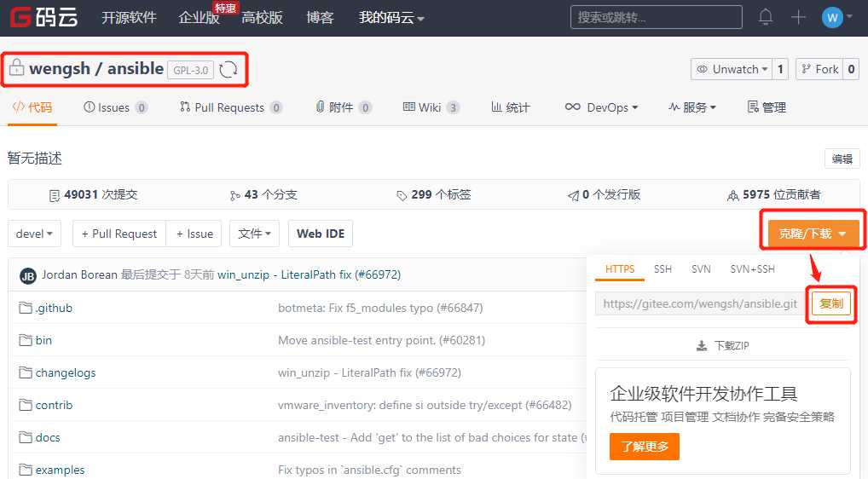Open commit 'botmeta: Fix f5_modules typo (#66847)'
The width and height of the screenshot is (868, 479).
[380, 308]
